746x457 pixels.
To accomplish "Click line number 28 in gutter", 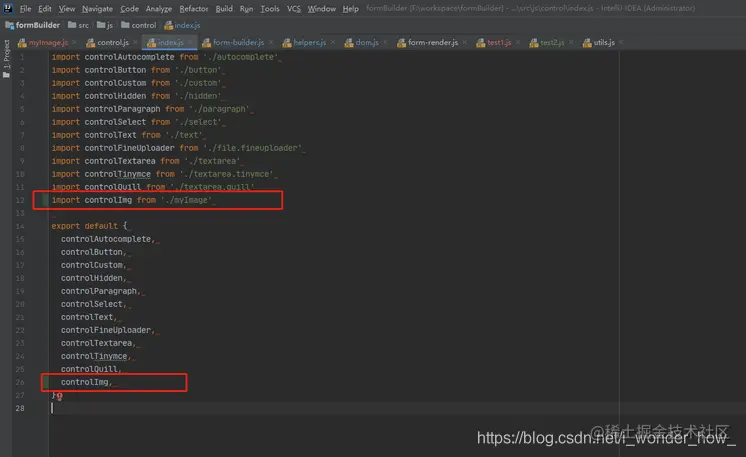I will [20, 408].
